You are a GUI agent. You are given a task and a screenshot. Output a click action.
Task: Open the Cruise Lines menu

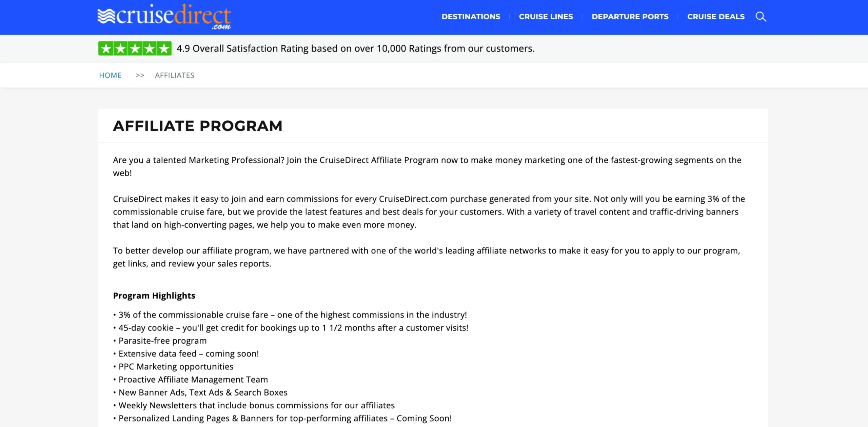click(x=546, y=17)
